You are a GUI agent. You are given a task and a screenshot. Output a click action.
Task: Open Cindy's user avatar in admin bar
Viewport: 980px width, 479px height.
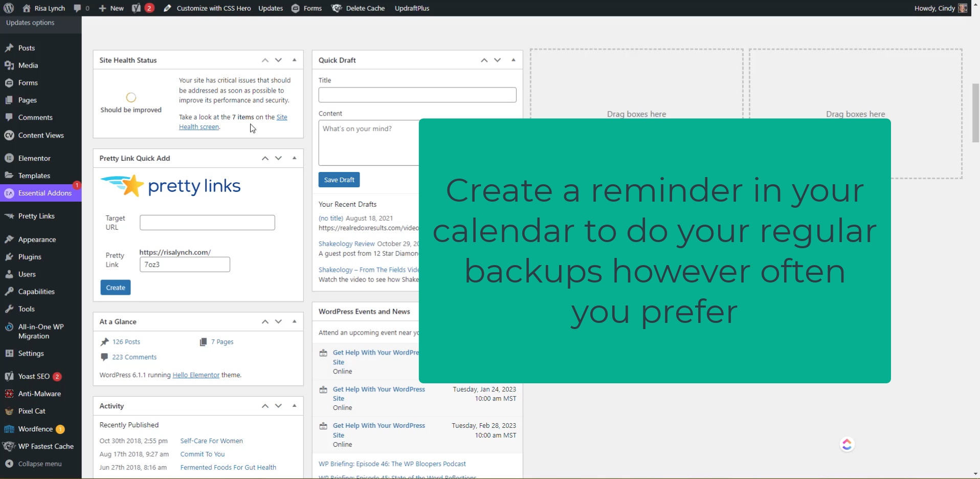[x=963, y=8]
